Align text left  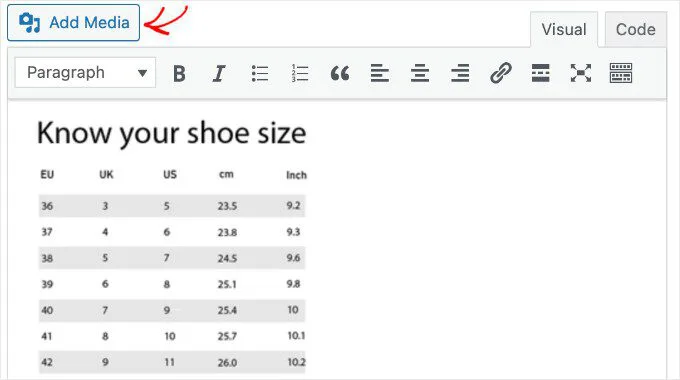tap(379, 73)
